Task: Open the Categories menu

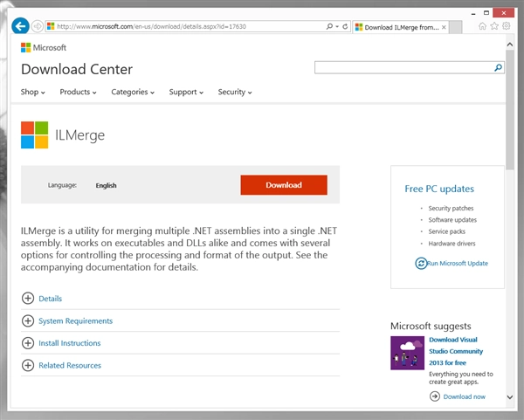Action: (133, 92)
